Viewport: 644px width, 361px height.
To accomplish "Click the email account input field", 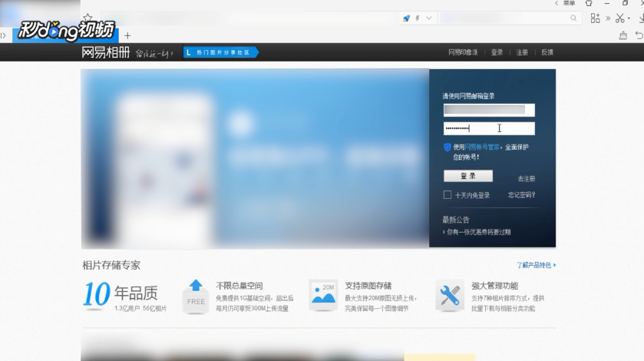I will [489, 110].
